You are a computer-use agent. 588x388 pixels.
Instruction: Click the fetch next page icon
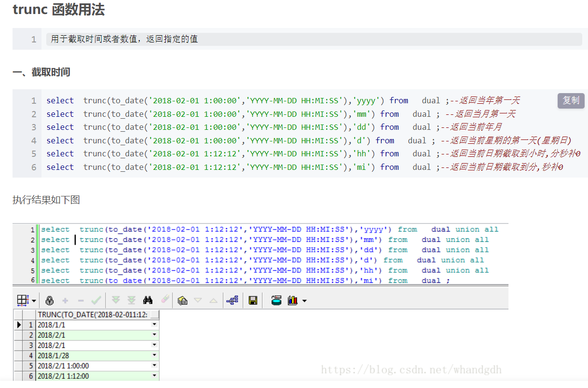point(116,300)
